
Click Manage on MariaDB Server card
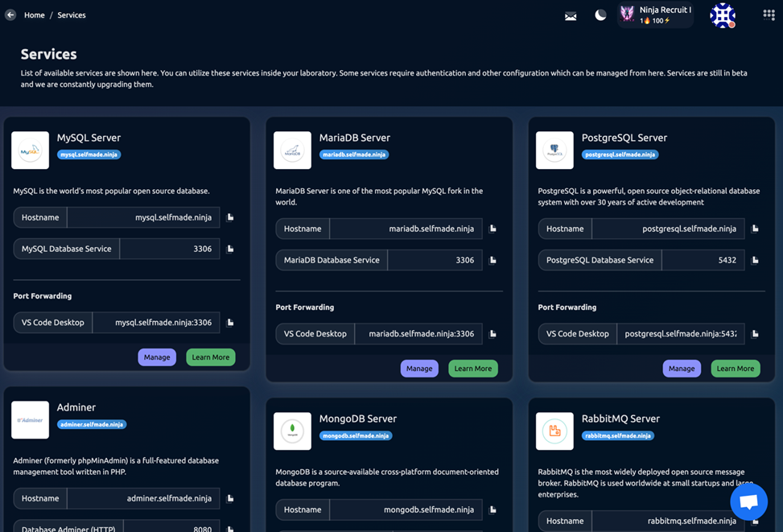(419, 369)
